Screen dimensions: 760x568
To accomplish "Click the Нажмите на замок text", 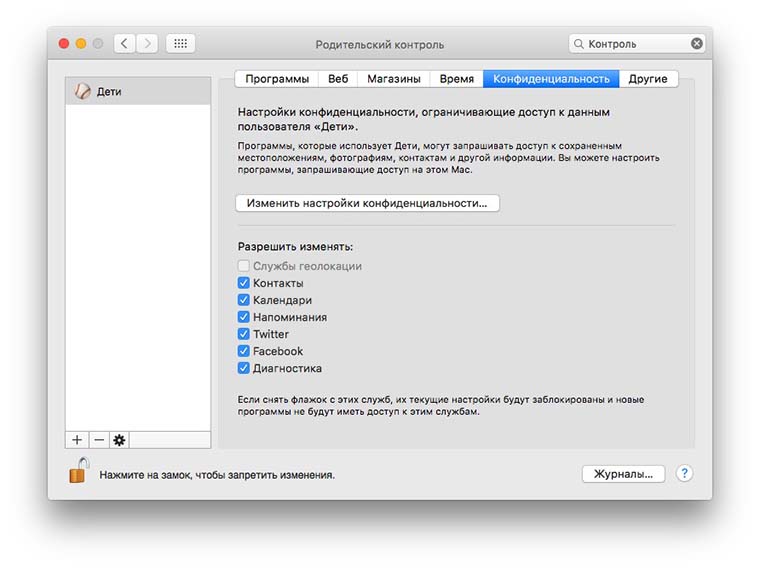I will pos(217,475).
